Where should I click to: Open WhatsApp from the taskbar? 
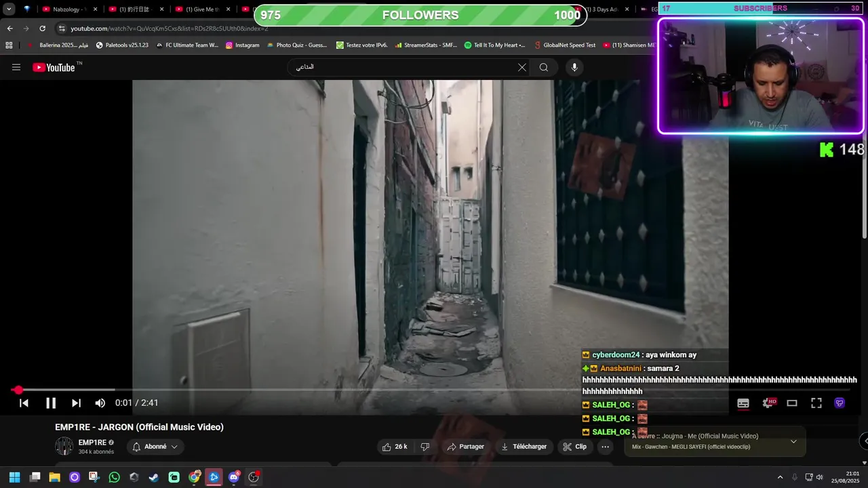click(114, 477)
